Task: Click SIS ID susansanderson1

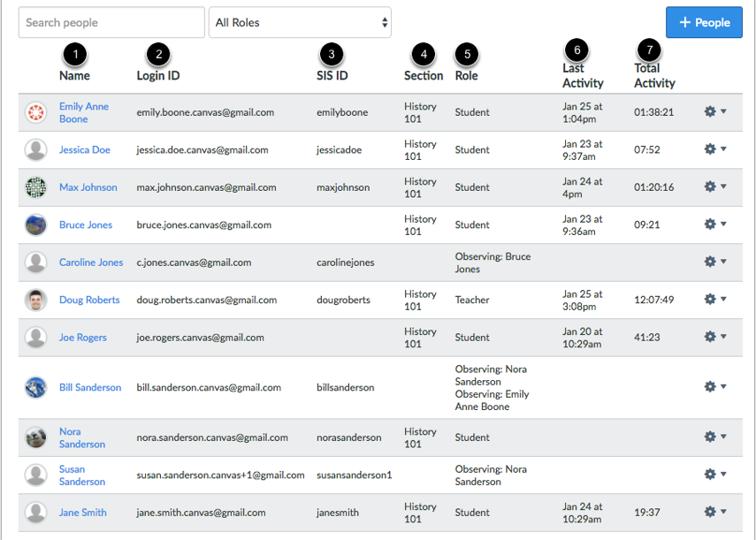Action: [x=354, y=475]
